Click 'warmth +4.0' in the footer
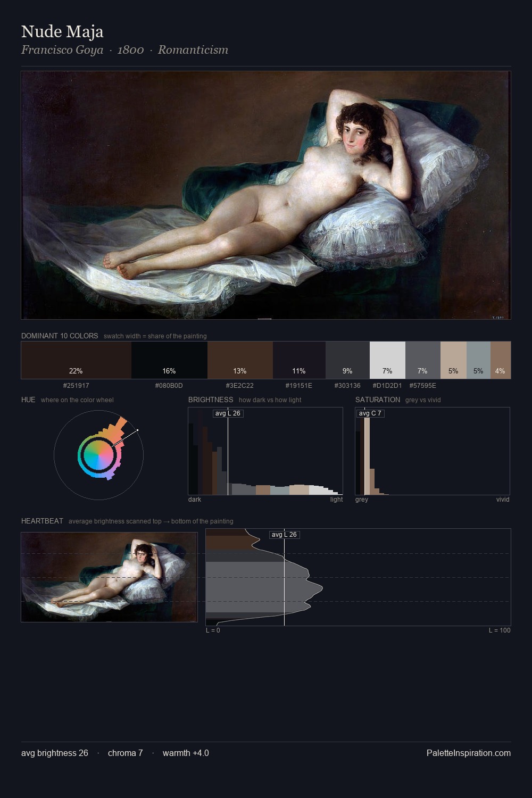532x798 pixels. pyautogui.click(x=186, y=753)
